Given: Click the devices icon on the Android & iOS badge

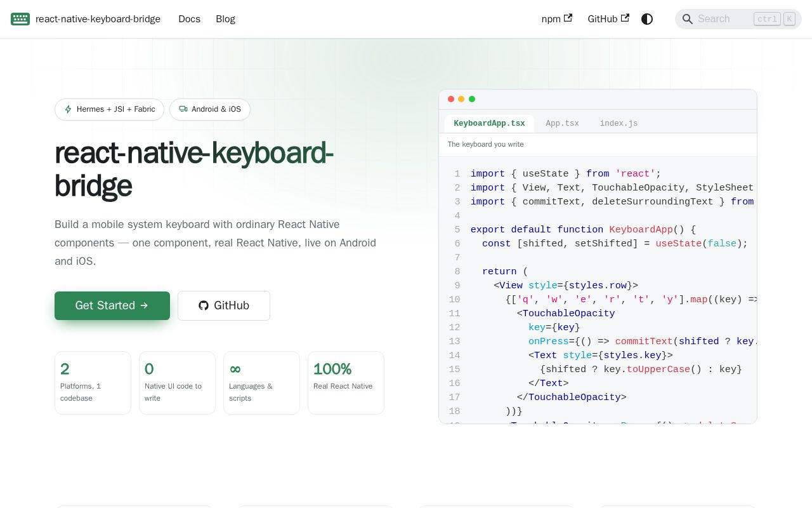Looking at the screenshot, I should (183, 109).
